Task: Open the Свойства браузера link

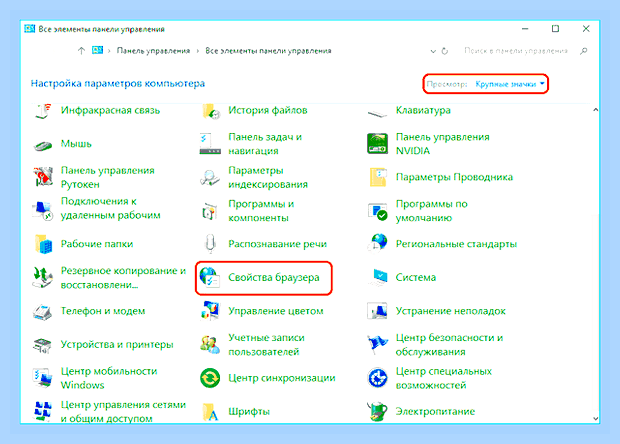Action: pyautogui.click(x=274, y=278)
